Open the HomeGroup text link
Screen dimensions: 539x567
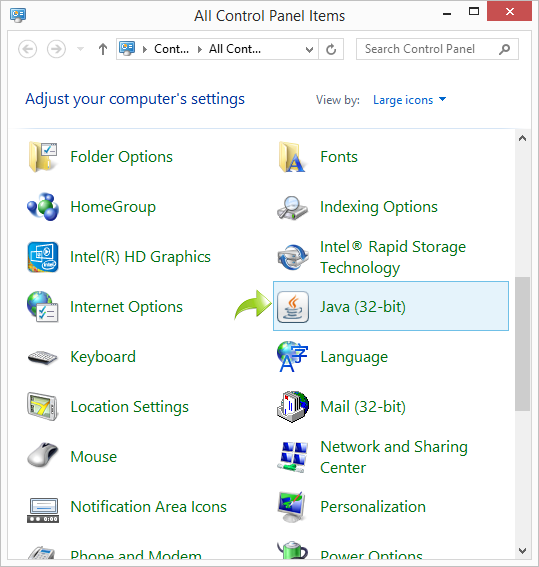pyautogui.click(x=113, y=207)
